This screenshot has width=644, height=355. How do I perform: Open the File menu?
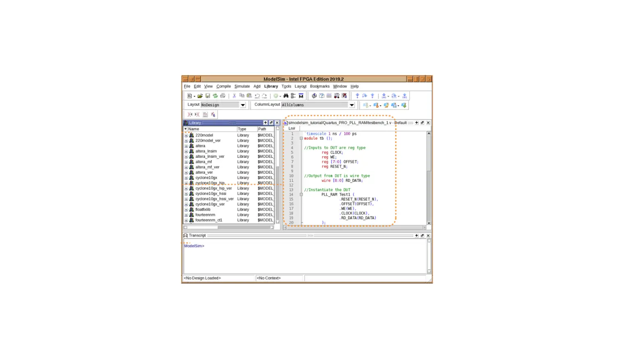click(187, 86)
